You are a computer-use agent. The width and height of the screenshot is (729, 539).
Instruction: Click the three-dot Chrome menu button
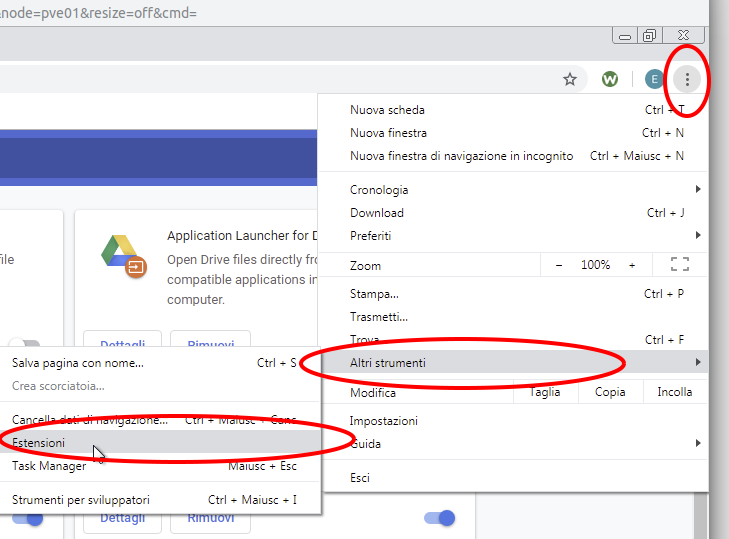point(687,79)
